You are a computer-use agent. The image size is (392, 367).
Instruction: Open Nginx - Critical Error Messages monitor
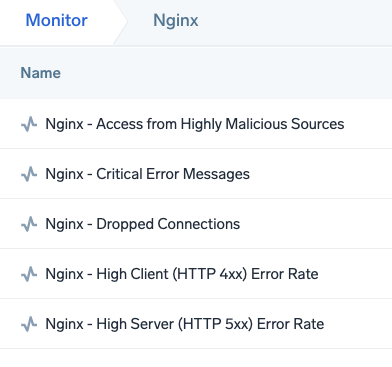point(147,174)
